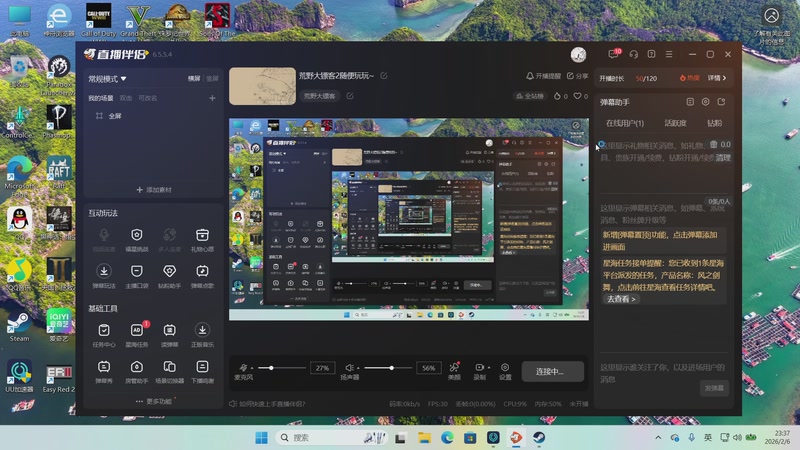This screenshot has height=450, width=800.
Task: Click Windows taskbar search box
Action: pos(330,437)
